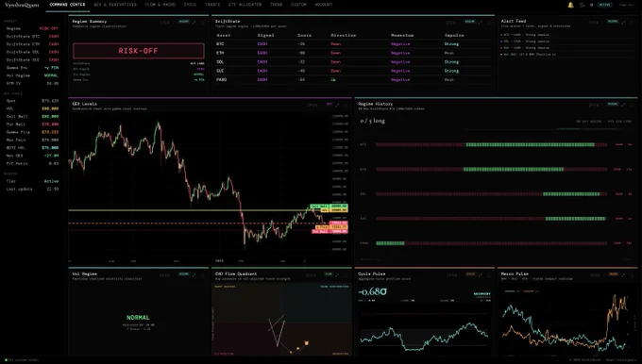Select the BTC row in DriftState table

click(x=353, y=43)
